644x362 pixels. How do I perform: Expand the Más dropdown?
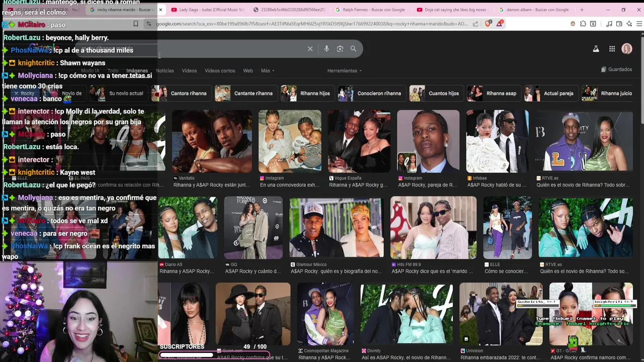click(268, 71)
